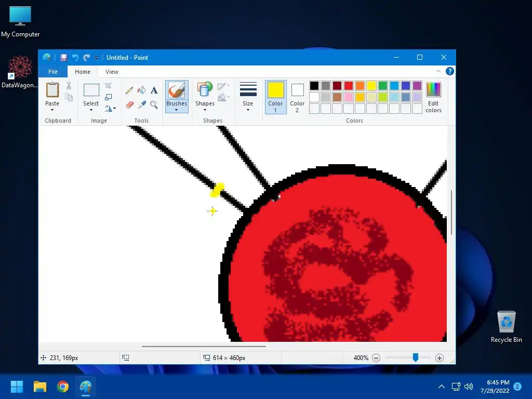Click the Windows Start button
The height and width of the screenshot is (399, 532).
coord(17,387)
